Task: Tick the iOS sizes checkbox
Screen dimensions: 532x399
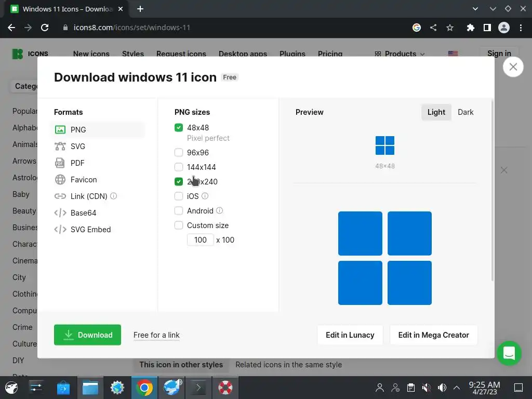Action: 179,196
